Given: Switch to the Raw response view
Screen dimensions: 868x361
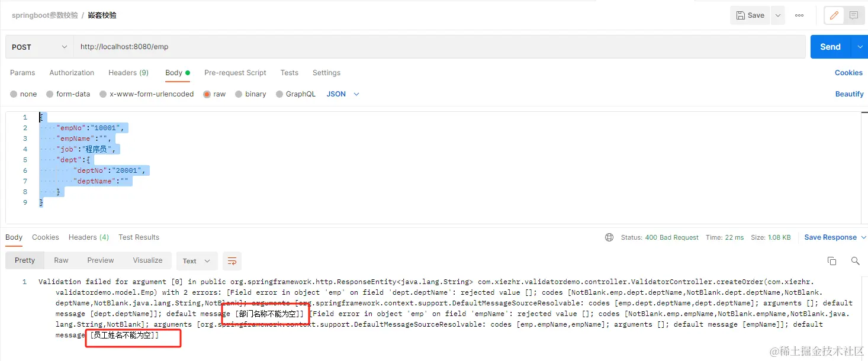Looking at the screenshot, I should 61,260.
